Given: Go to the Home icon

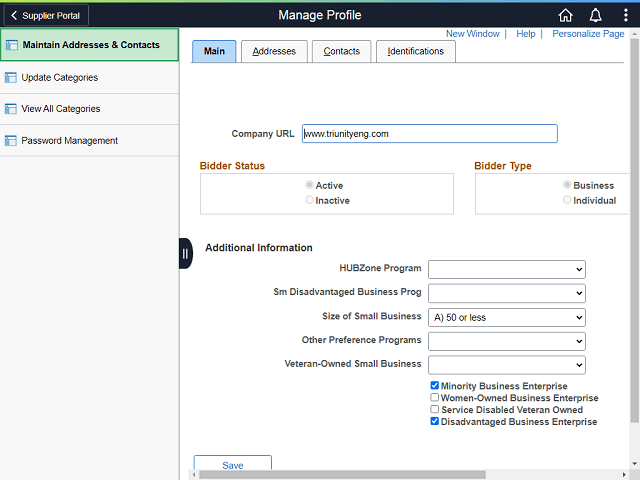Looking at the screenshot, I should point(565,16).
